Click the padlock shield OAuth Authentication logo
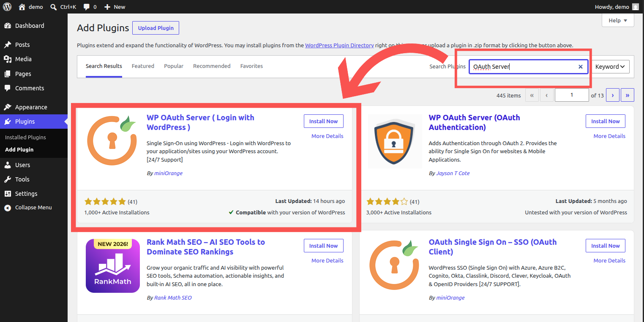 [x=395, y=141]
